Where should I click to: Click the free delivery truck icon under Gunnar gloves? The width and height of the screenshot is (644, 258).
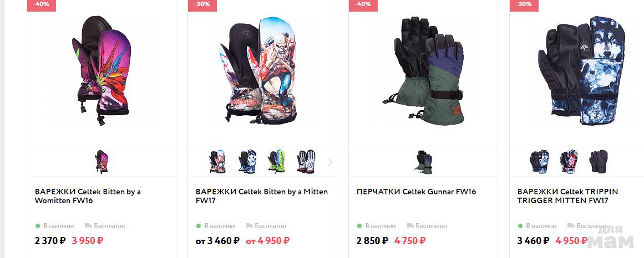[x=410, y=225]
